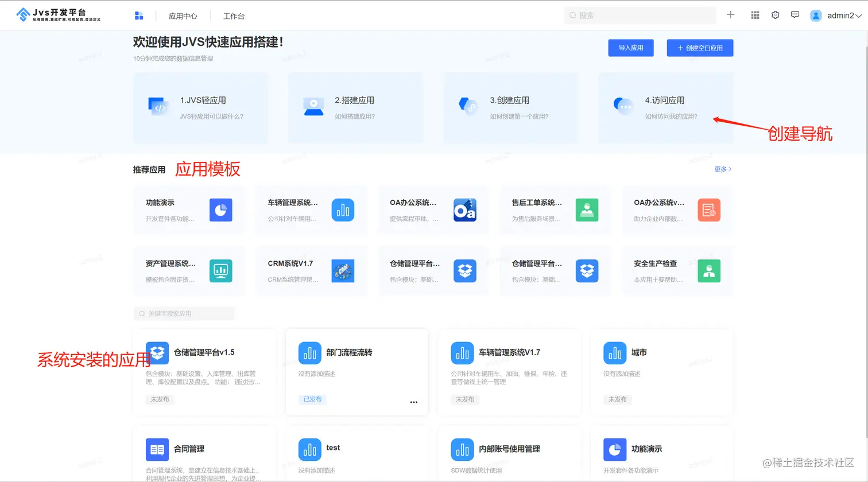
Task: Open more options menu on 部门流程流转 card
Action: (414, 402)
